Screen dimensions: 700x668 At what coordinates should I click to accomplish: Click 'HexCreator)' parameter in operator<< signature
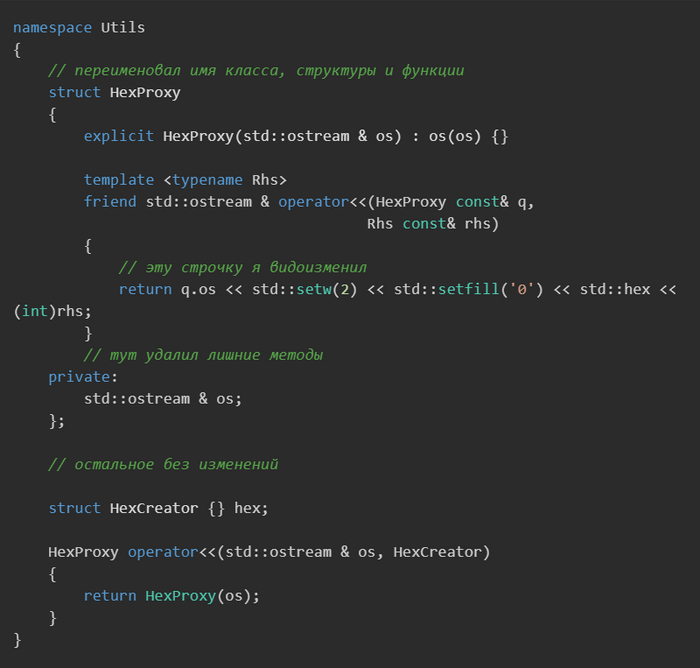(x=442, y=552)
